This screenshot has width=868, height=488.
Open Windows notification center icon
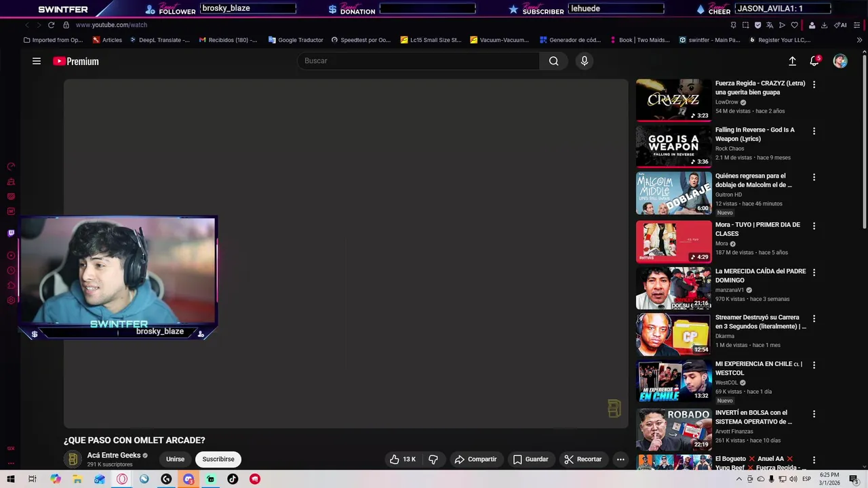click(x=854, y=479)
